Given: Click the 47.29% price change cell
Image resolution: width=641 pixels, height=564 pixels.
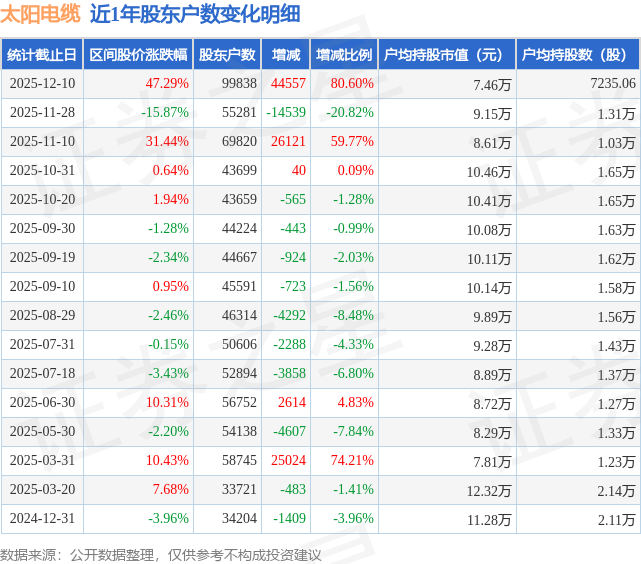Looking at the screenshot, I should click(167, 84).
